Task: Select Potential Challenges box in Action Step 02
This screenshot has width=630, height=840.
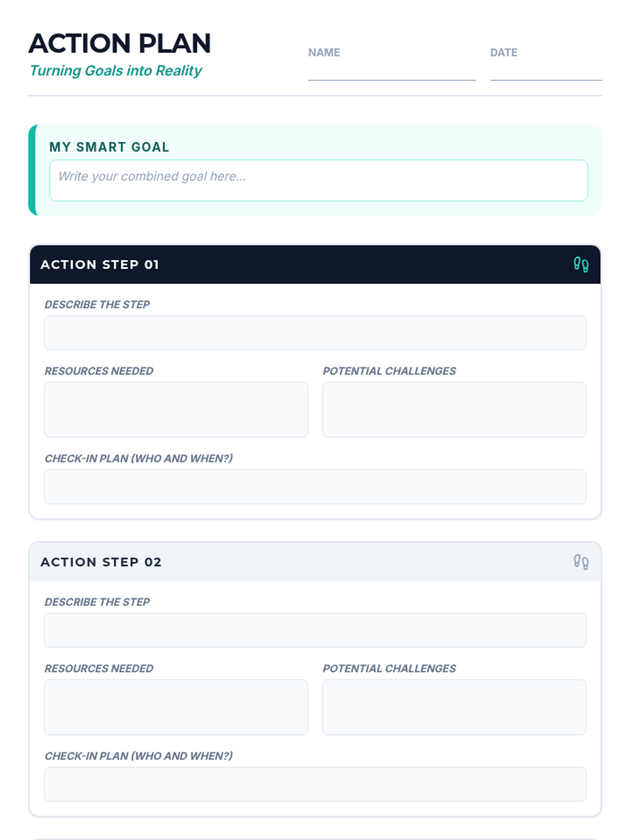Action: click(454, 707)
